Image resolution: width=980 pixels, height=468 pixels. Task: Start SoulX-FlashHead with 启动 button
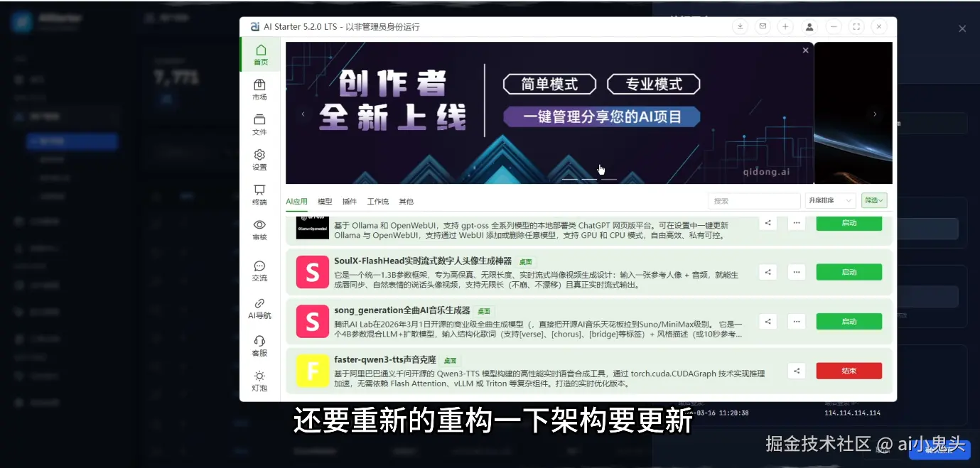click(849, 272)
